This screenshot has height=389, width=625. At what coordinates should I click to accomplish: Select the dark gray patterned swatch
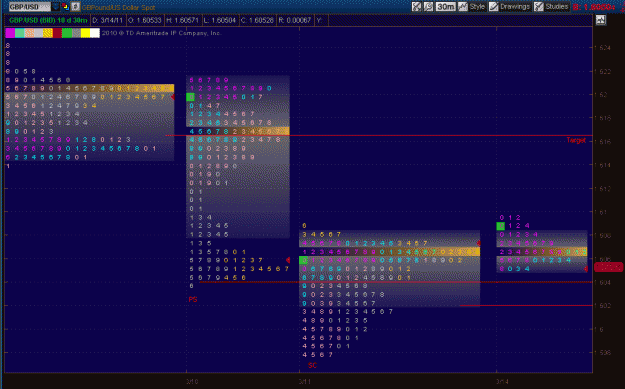[x=76, y=33]
